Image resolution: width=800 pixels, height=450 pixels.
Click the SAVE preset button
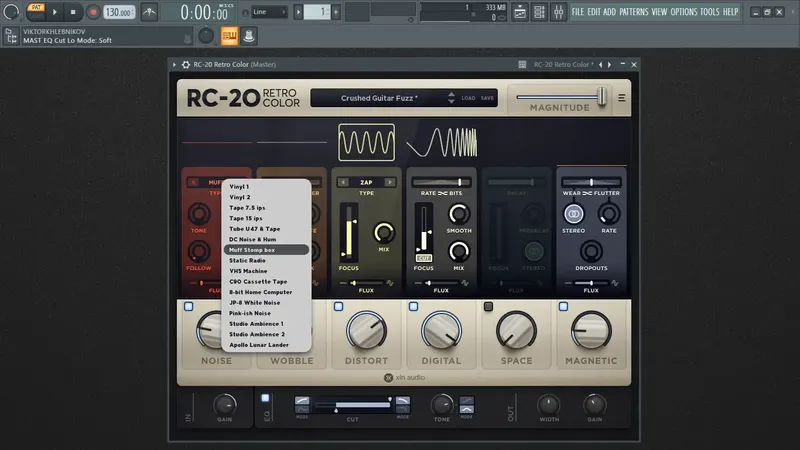point(487,98)
